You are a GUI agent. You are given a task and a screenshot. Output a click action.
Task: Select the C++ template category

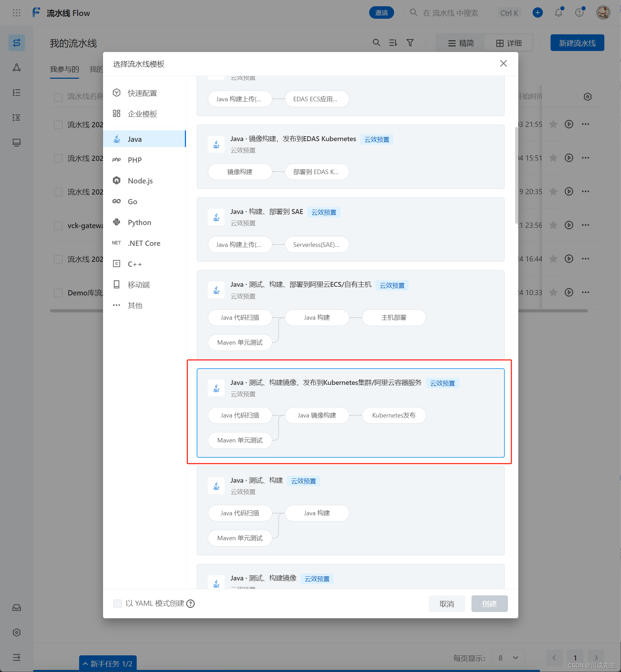click(144, 264)
